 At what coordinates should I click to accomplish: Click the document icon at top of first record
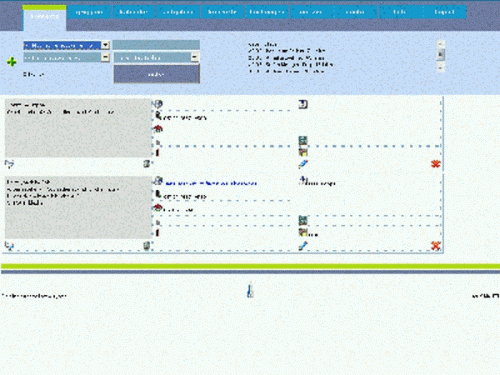(x=303, y=104)
